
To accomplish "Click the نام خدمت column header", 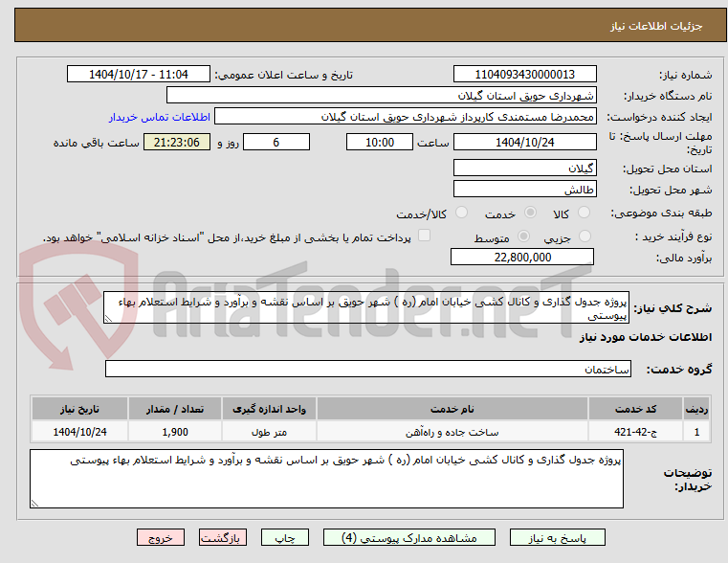I will click(x=452, y=409).
